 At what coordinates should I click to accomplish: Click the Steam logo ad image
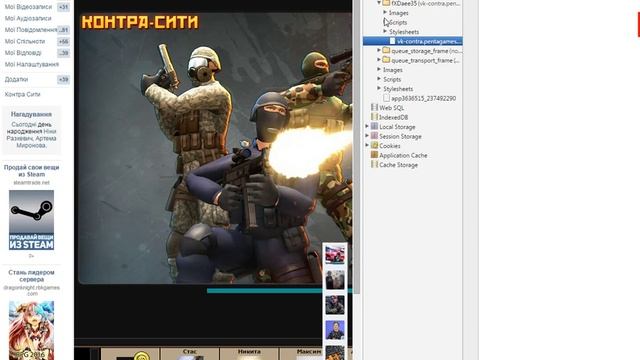pos(31,220)
